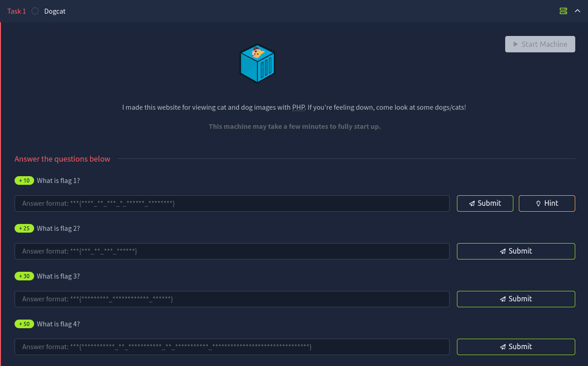
Task: Click the underlined PHP abbreviation
Action: pyautogui.click(x=298, y=107)
